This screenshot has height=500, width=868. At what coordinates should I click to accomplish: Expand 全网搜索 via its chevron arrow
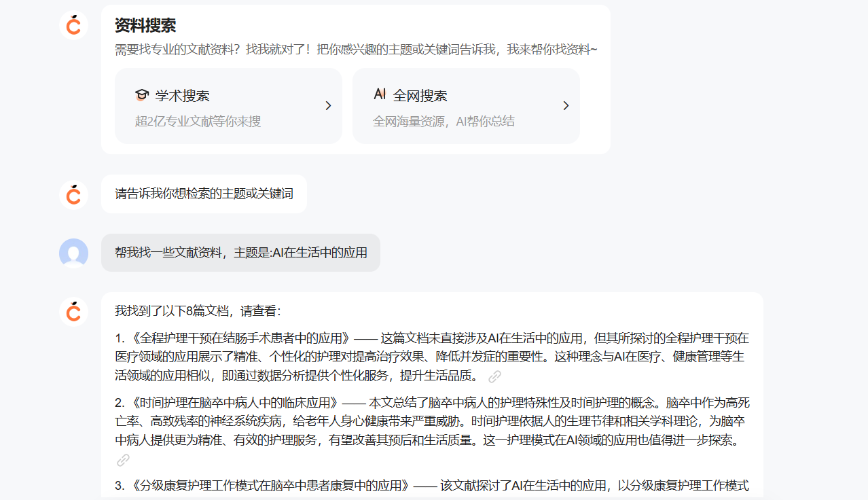566,106
